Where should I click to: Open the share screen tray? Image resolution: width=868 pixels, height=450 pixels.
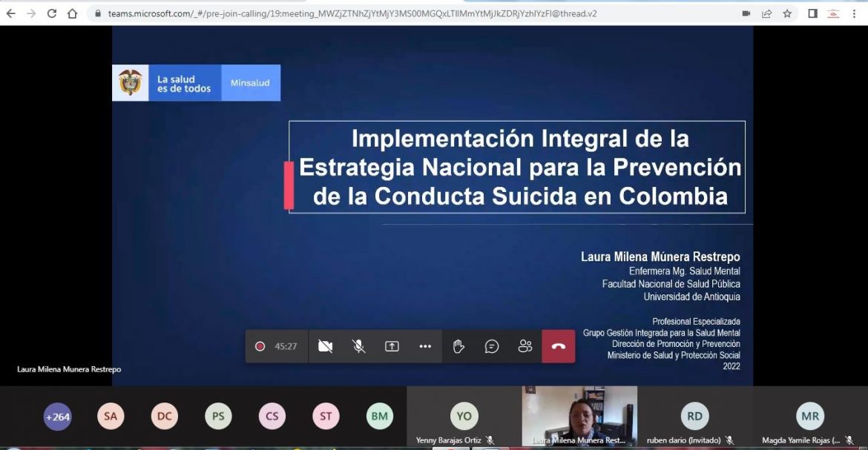[x=392, y=346]
